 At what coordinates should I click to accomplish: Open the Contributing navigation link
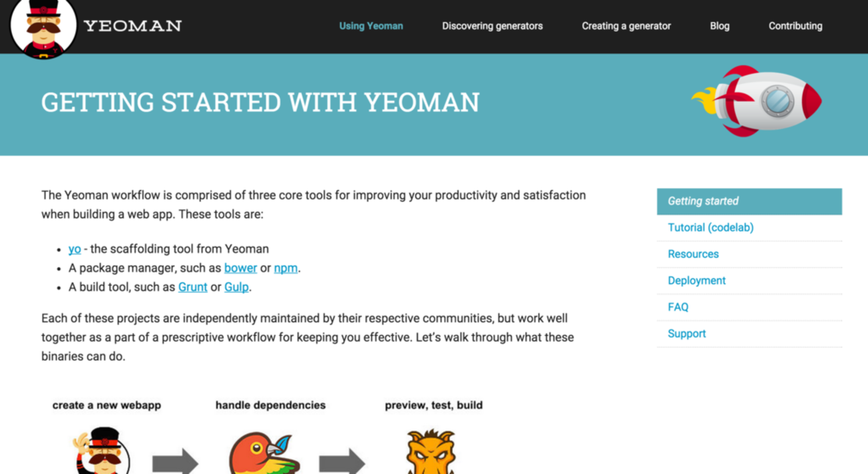pyautogui.click(x=795, y=26)
